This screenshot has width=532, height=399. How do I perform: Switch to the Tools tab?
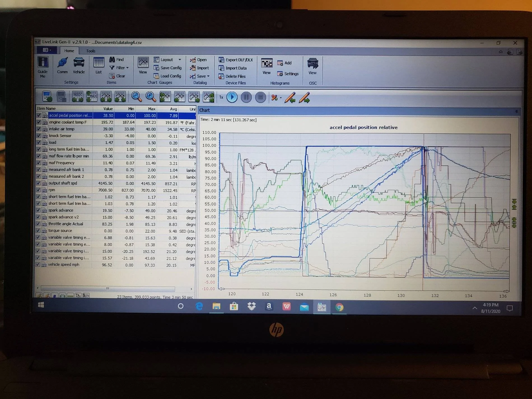[x=91, y=51]
